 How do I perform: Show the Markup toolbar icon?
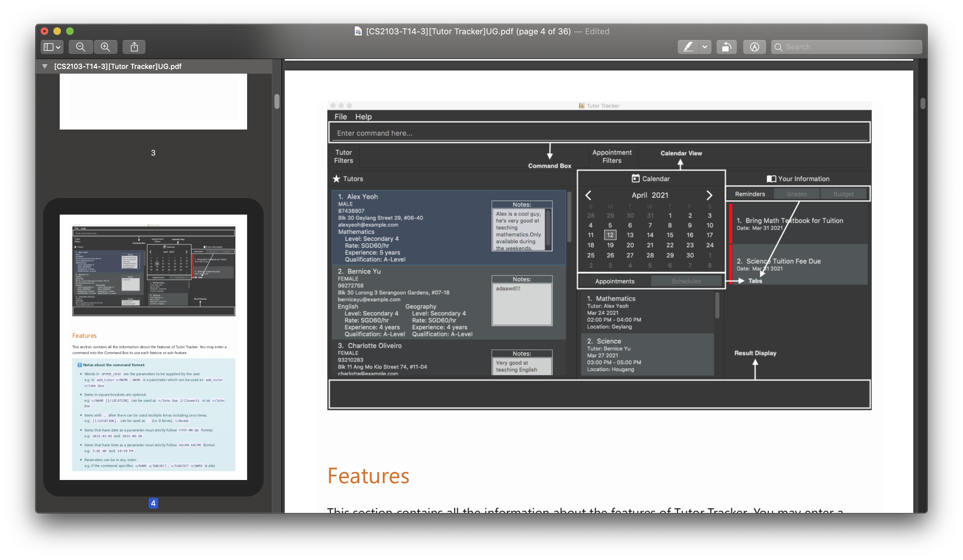754,47
